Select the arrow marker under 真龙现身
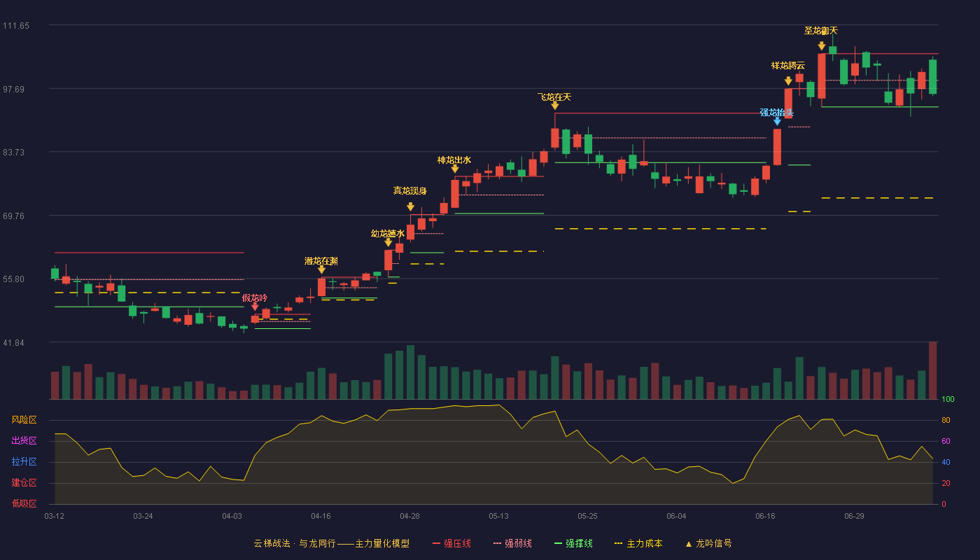This screenshot has width=980, height=560. [x=410, y=206]
